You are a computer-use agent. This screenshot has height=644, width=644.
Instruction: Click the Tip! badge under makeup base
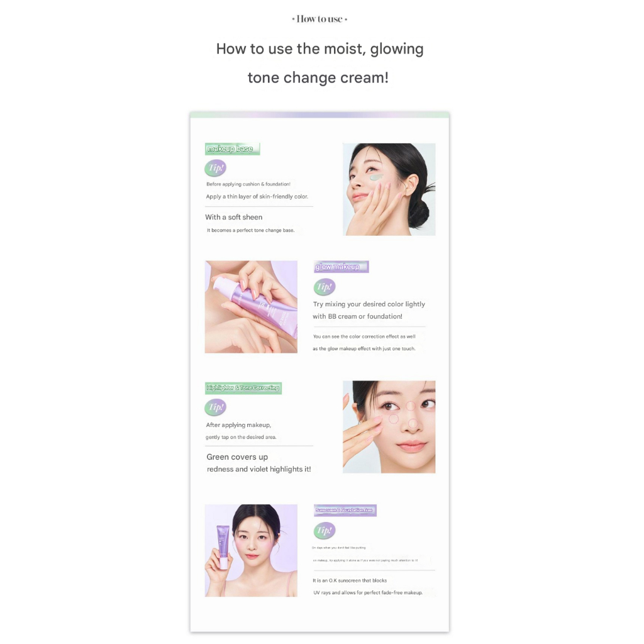(215, 167)
